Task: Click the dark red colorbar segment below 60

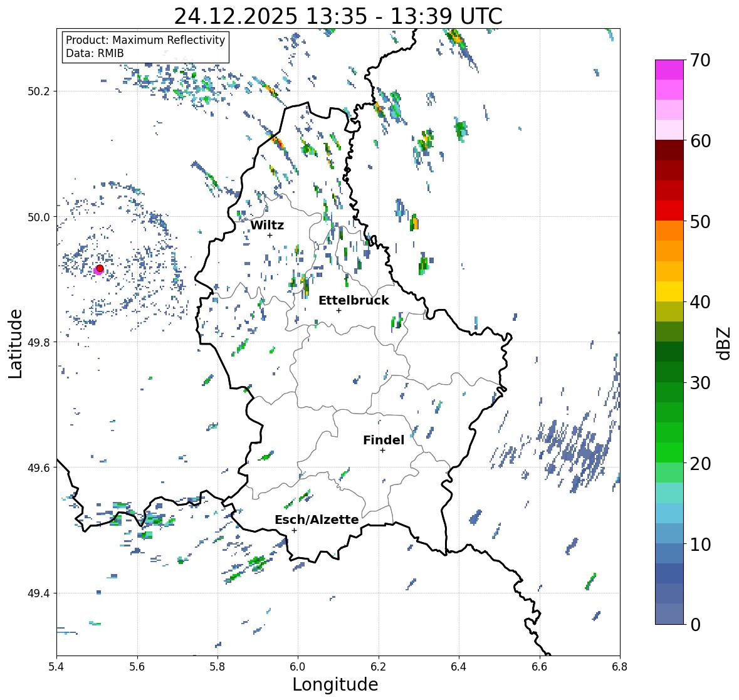Action: (669, 150)
